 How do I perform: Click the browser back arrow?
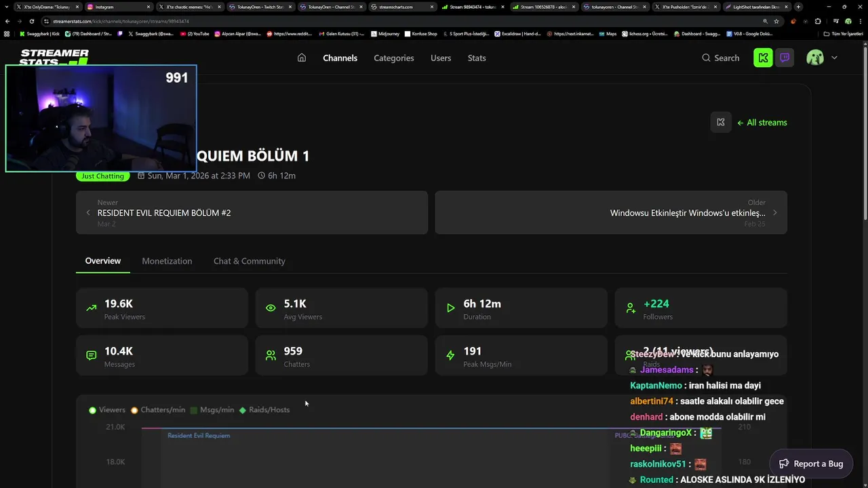(x=7, y=21)
